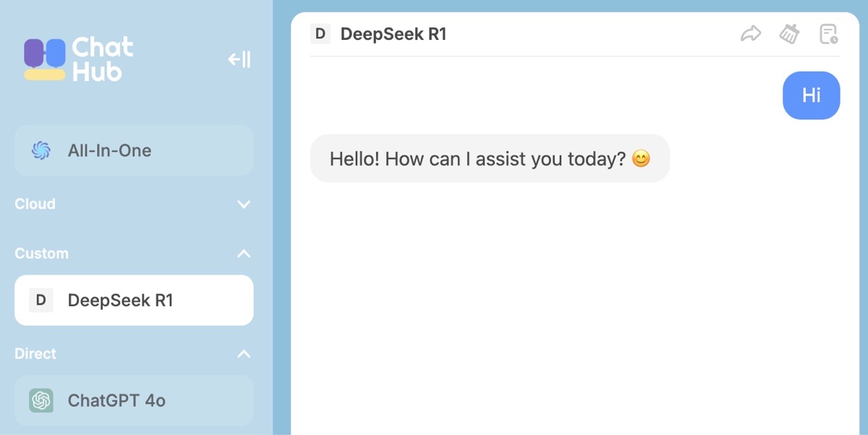Select DeepSeek R1 in the sidebar
The height and width of the screenshot is (435, 868).
[134, 300]
